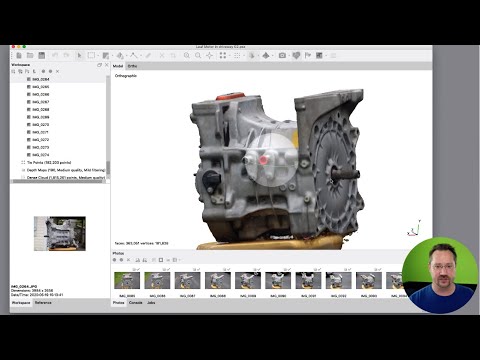This screenshot has height=360, width=480.
Task: Open the Ruler tool dropdown arrow
Action: (141, 56)
